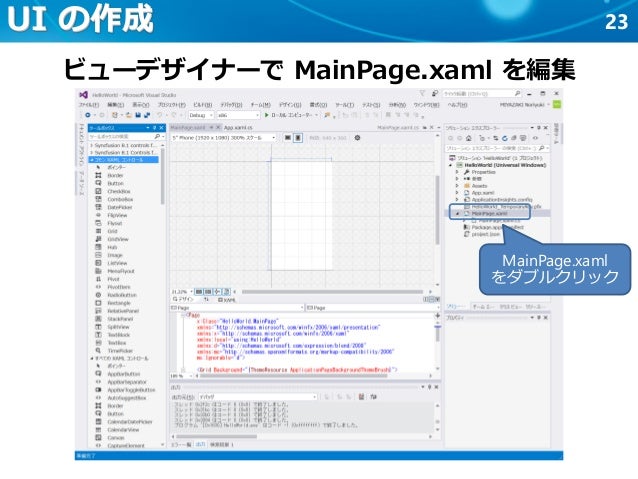Pick the Hub toolbox control
Screen dimensions: 638x479
pyautogui.click(x=112, y=247)
